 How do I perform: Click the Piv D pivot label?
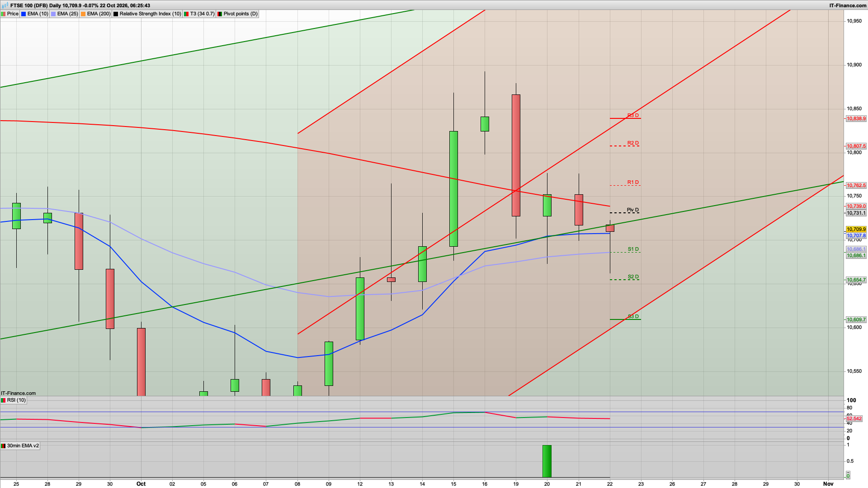pos(633,210)
